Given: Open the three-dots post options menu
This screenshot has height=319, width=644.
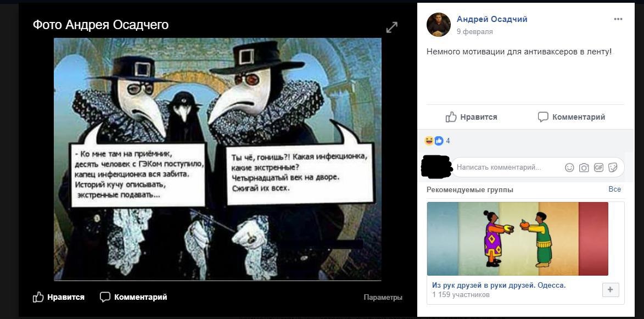Looking at the screenshot, I should 618,19.
